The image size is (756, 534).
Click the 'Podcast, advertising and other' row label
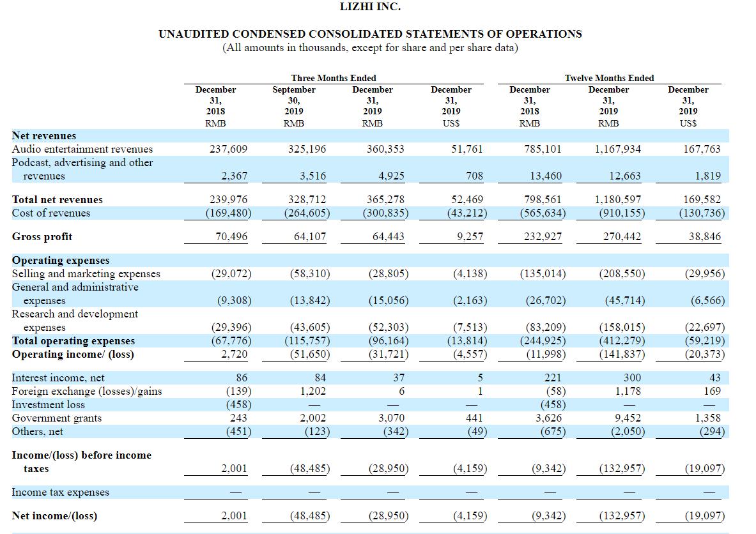[x=82, y=163]
